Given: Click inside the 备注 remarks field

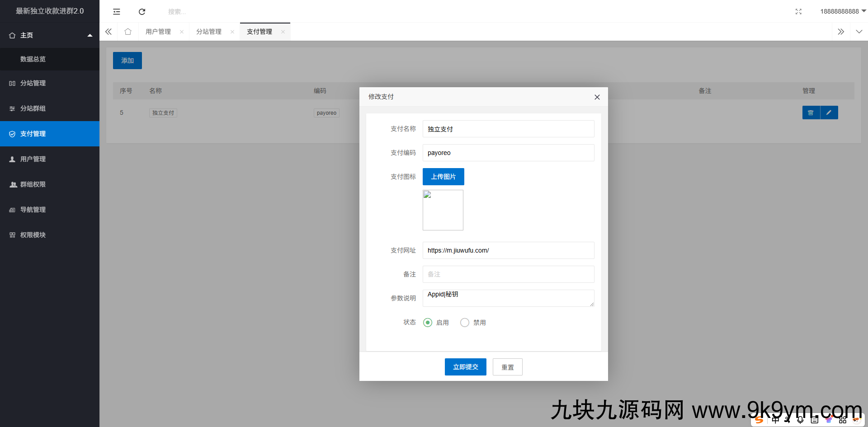Looking at the screenshot, I should pos(508,274).
